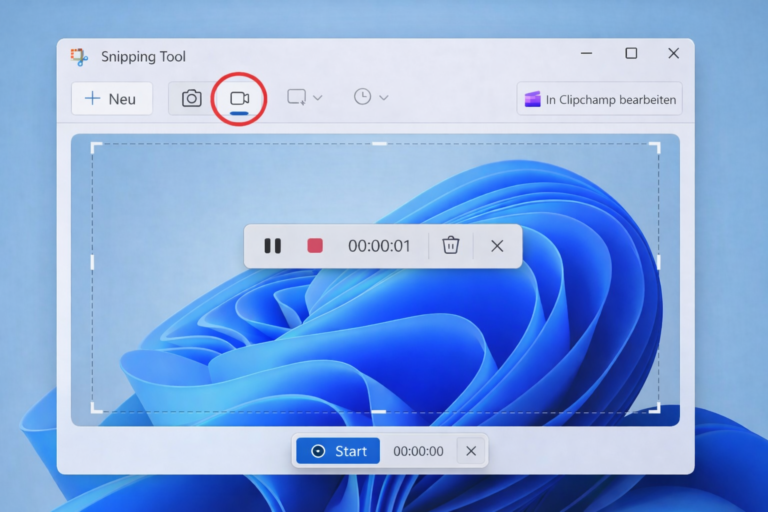The width and height of the screenshot is (768, 512).
Task: Click the Snipping Tool app icon
Action: pos(79,56)
